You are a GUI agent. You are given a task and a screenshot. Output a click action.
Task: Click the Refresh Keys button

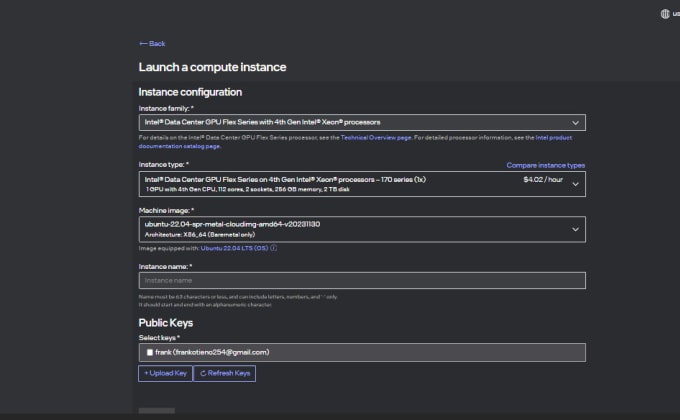click(224, 373)
